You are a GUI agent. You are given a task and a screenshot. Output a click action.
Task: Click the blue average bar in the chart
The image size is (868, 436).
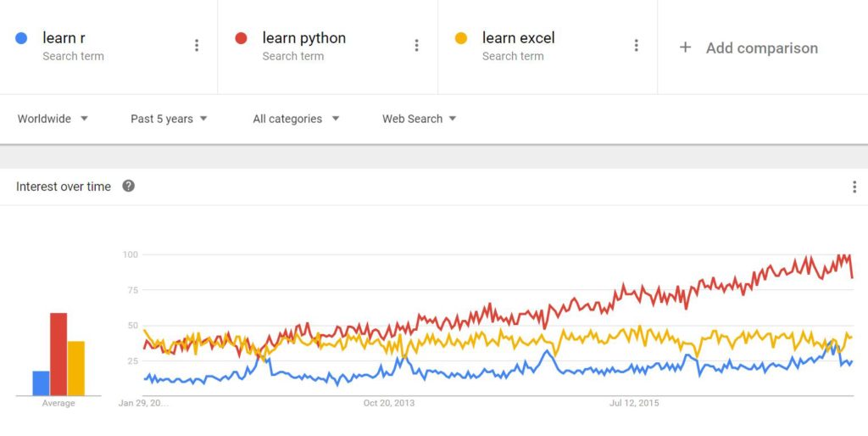click(x=41, y=383)
